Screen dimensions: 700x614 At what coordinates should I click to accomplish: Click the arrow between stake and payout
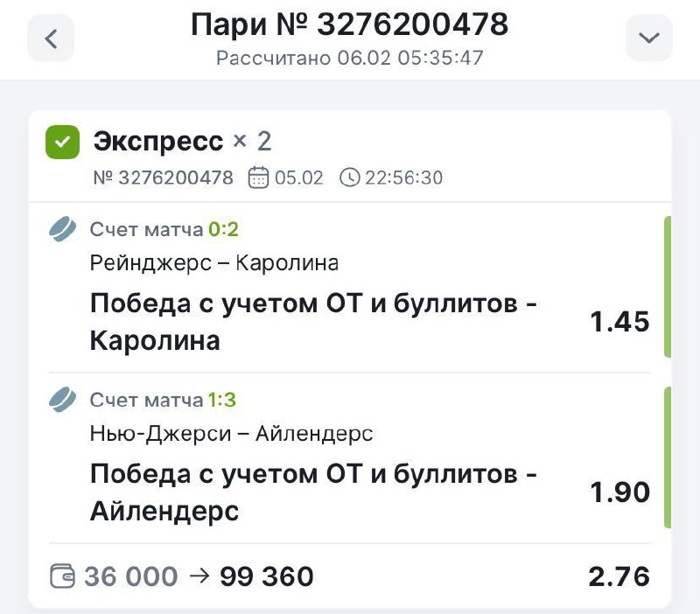pos(199,577)
